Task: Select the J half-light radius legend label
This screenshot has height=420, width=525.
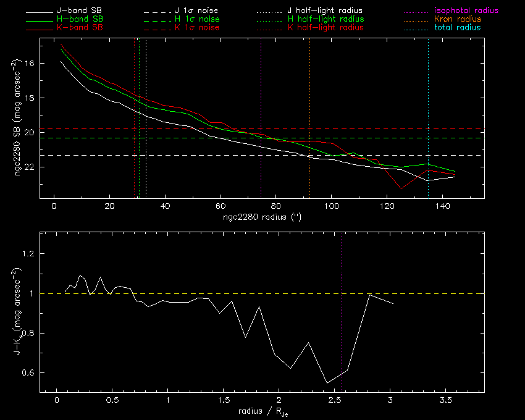Action: (x=325, y=11)
